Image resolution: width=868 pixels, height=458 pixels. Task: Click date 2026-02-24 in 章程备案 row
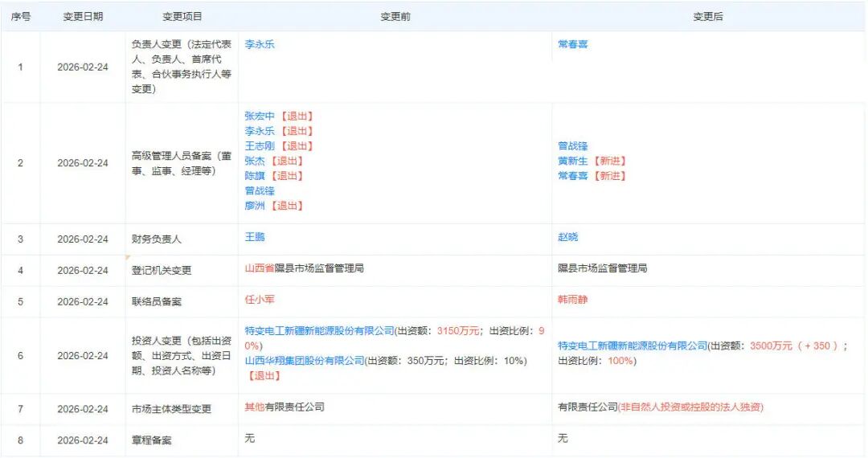point(83,440)
